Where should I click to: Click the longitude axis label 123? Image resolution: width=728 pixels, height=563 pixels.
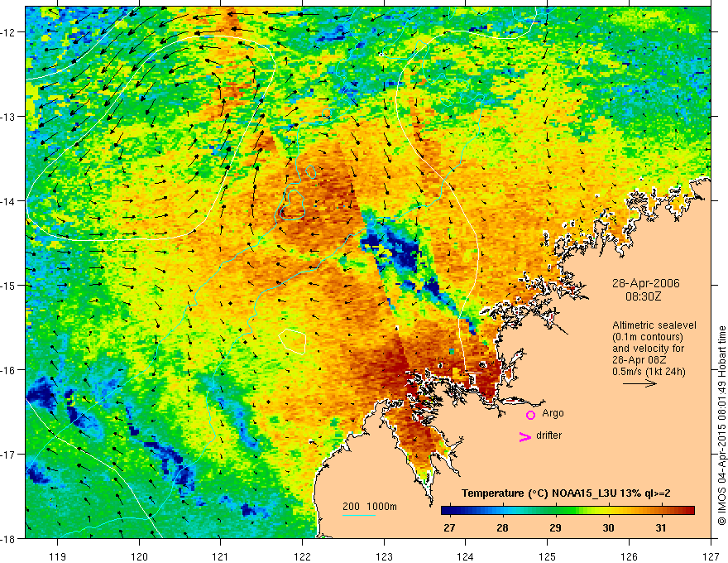click(x=384, y=556)
